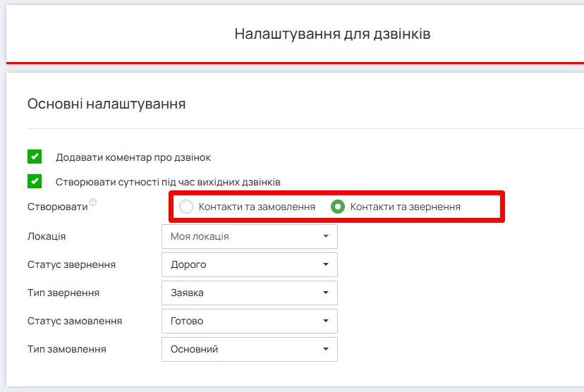The height and width of the screenshot is (392, 584).
Task: Click the info icon beside Створювати
Action: [93, 203]
